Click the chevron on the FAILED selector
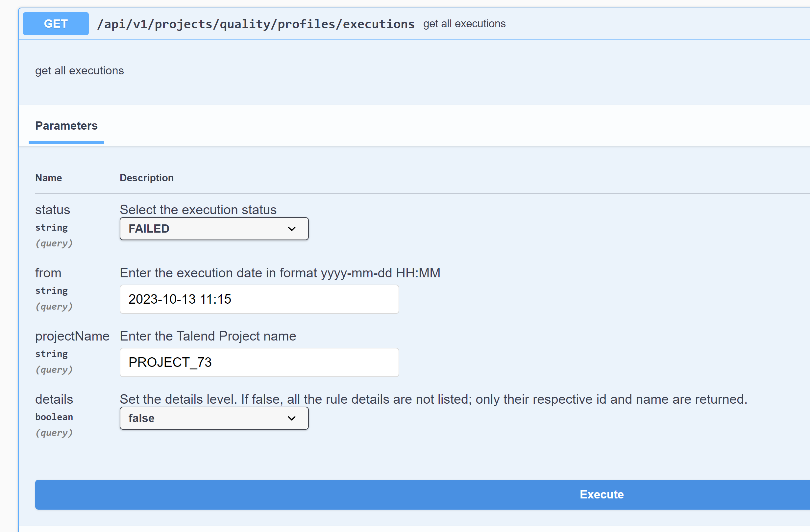This screenshot has height=532, width=810. [292, 228]
